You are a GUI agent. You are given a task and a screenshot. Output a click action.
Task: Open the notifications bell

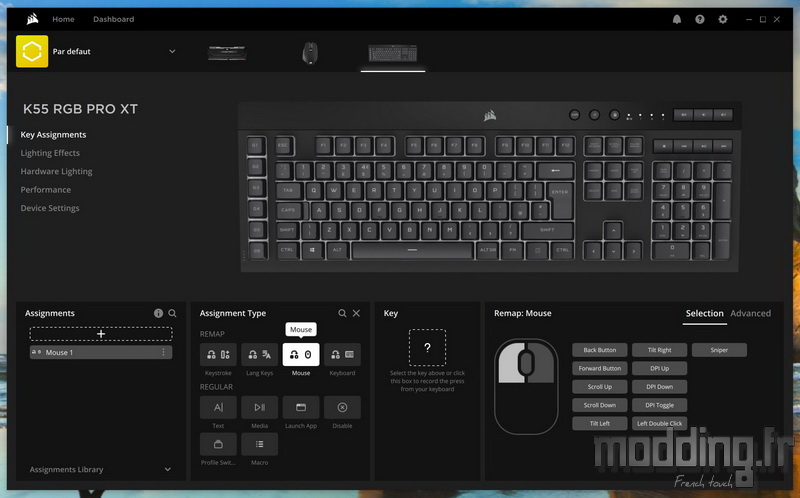click(677, 19)
